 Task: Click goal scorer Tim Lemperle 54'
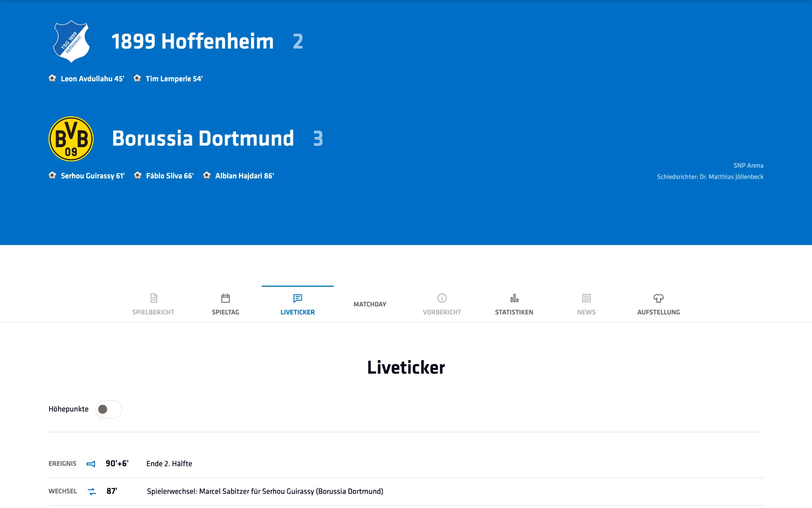[x=174, y=79]
